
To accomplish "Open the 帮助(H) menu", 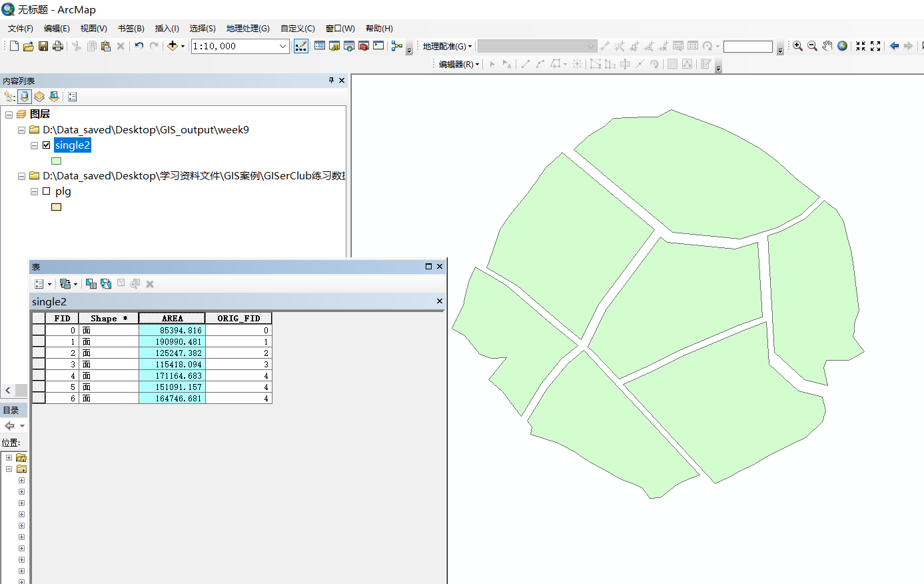I will tap(379, 28).
